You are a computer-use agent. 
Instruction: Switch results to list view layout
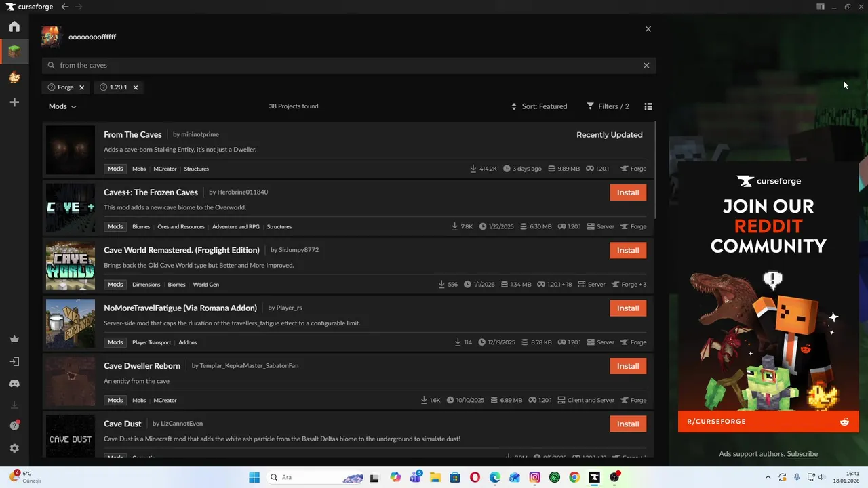[x=648, y=106]
